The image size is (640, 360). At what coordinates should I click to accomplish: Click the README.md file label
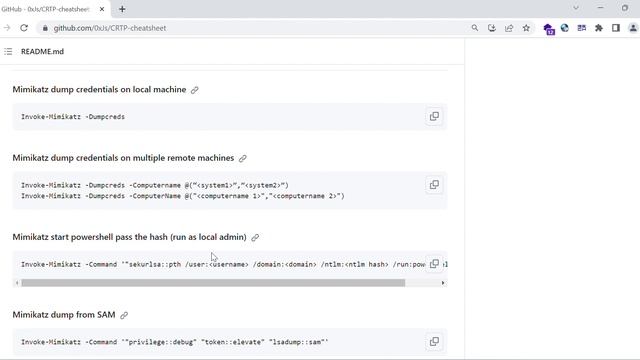tap(42, 51)
